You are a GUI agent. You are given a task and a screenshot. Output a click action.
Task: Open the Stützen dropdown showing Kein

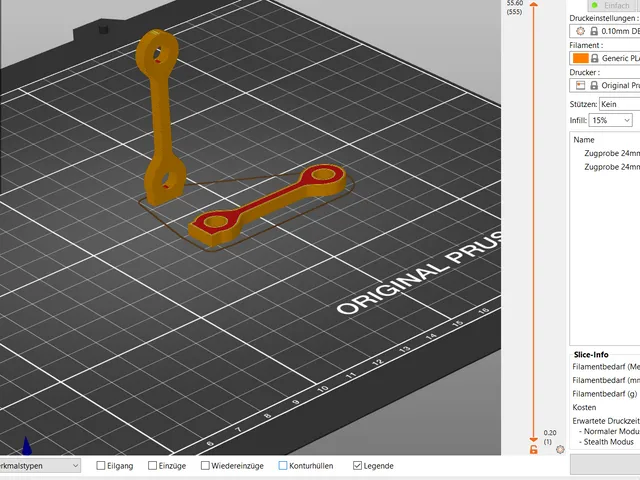pyautogui.click(x=619, y=104)
